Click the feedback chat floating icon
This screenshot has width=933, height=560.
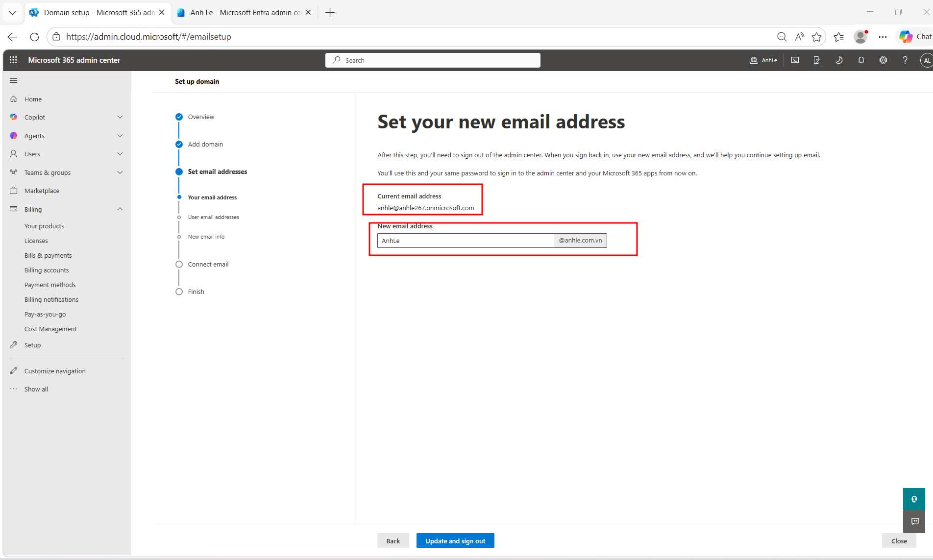pyautogui.click(x=914, y=522)
